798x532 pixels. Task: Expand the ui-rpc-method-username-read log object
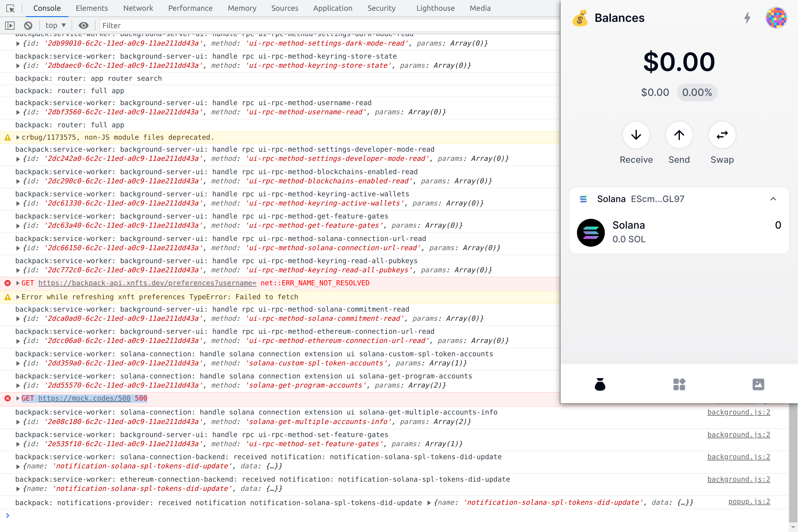click(x=18, y=112)
